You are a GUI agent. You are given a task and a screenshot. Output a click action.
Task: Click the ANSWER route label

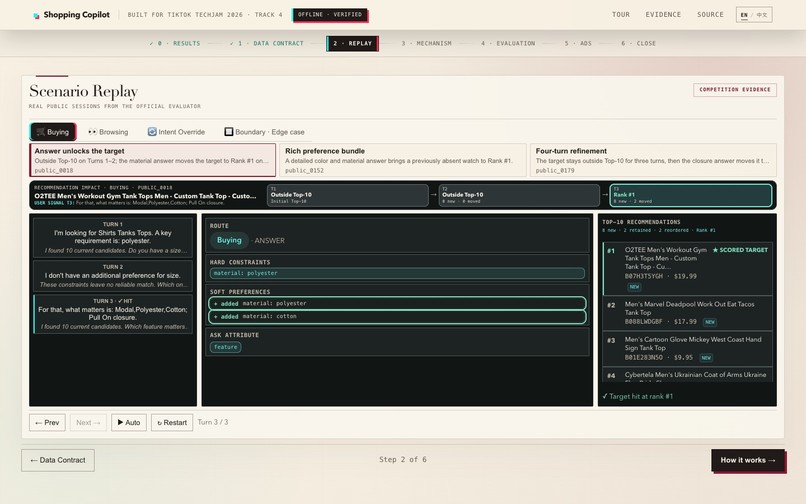269,241
